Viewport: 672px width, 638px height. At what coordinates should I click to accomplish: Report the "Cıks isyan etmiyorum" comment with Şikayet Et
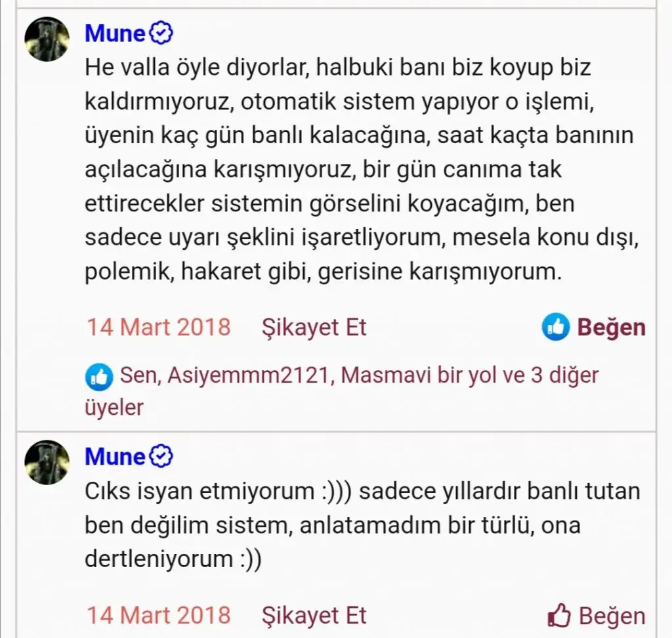pos(314,616)
